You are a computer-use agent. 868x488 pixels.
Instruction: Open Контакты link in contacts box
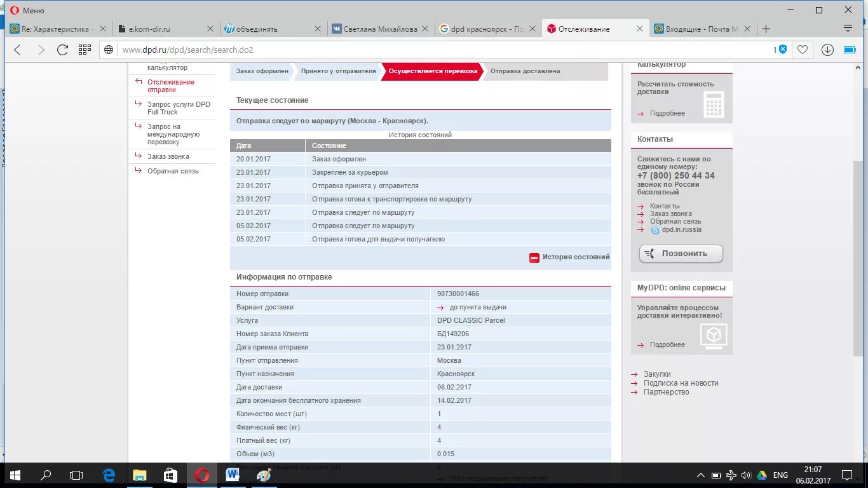(x=665, y=206)
